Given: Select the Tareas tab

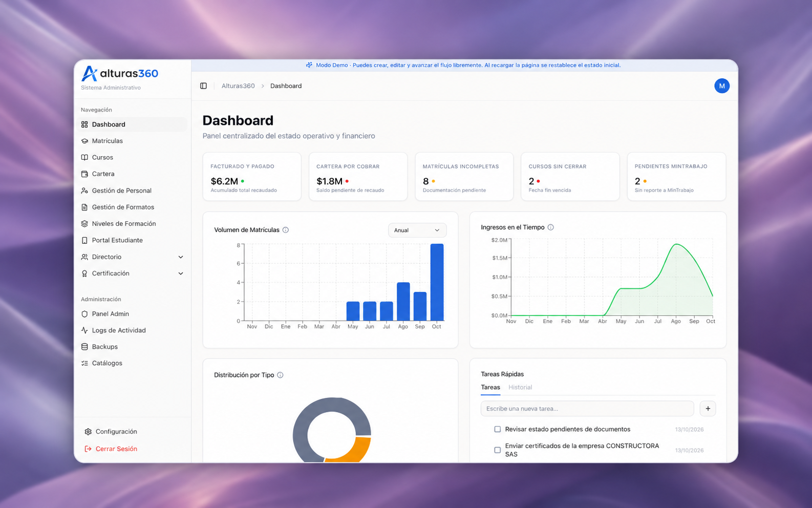Looking at the screenshot, I should [490, 387].
